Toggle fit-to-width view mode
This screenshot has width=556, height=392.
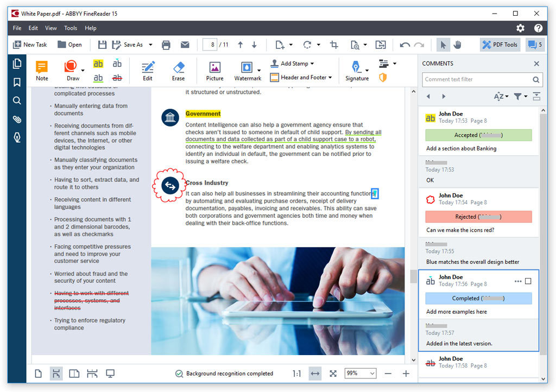coord(314,374)
